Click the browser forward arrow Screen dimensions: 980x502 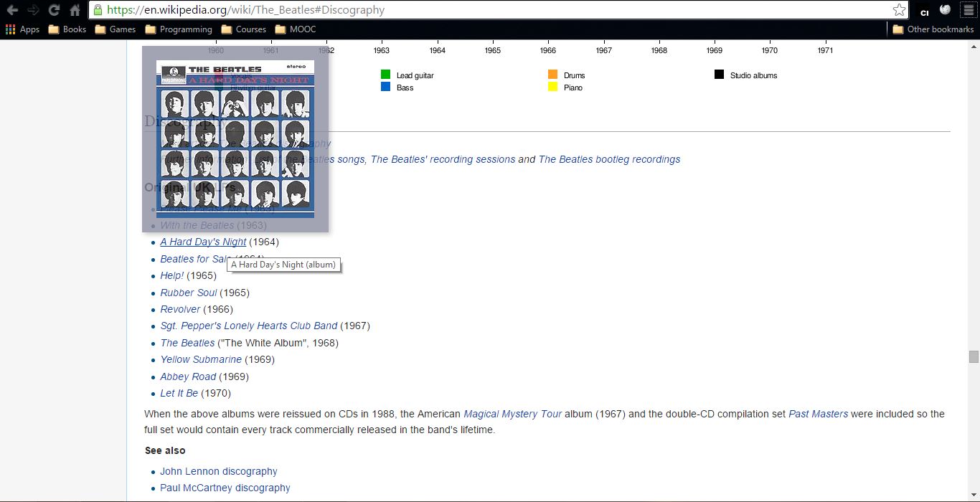tap(33, 10)
